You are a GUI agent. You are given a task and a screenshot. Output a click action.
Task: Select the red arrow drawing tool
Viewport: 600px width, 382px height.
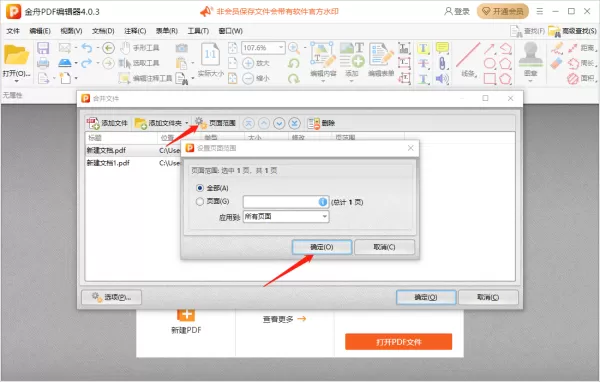[x=489, y=49]
